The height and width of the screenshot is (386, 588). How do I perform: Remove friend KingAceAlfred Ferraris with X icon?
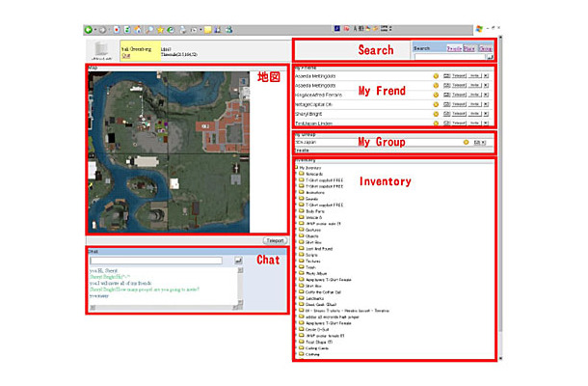point(486,95)
